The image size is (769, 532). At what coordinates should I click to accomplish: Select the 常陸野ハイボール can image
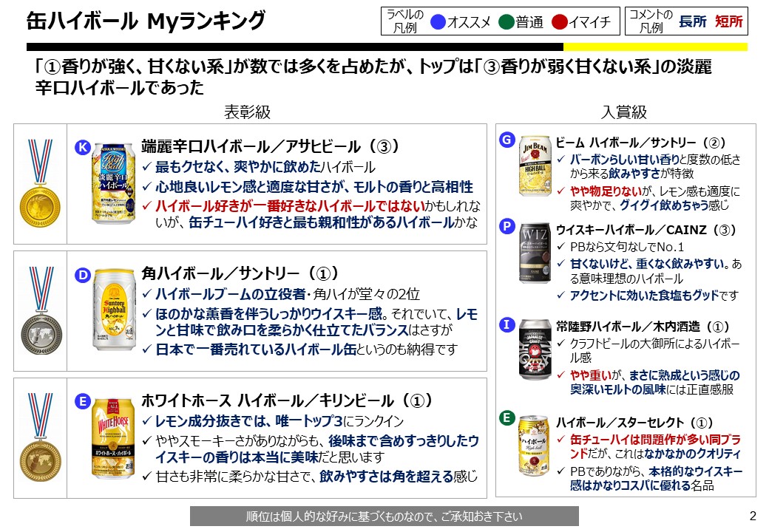(x=535, y=349)
